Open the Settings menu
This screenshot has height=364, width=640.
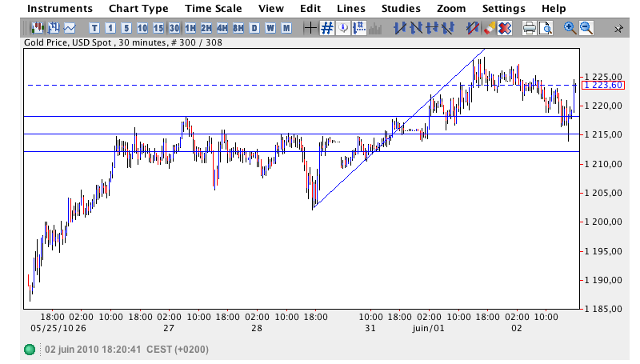click(x=504, y=8)
